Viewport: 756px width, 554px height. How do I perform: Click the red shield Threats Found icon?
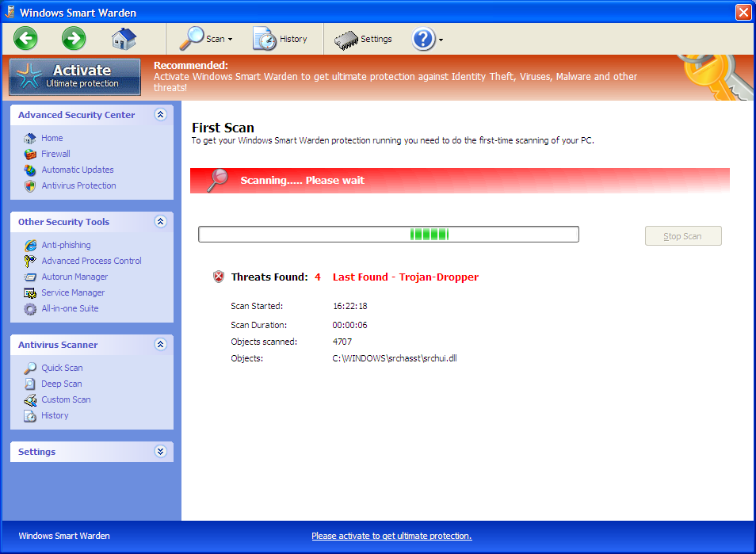(x=219, y=277)
